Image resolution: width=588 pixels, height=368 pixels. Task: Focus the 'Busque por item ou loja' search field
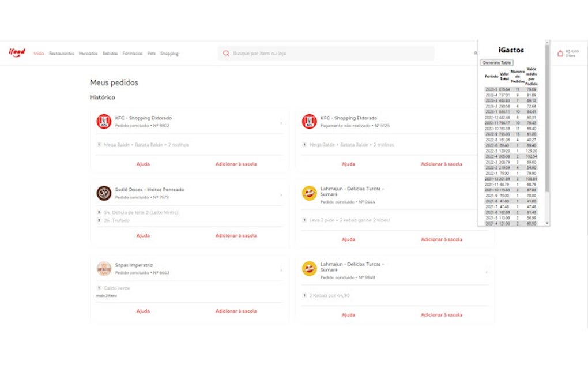[x=326, y=53]
